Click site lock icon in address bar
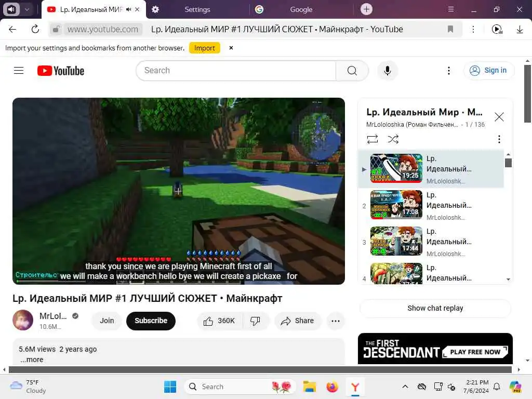The image size is (532, 399). pos(56,29)
